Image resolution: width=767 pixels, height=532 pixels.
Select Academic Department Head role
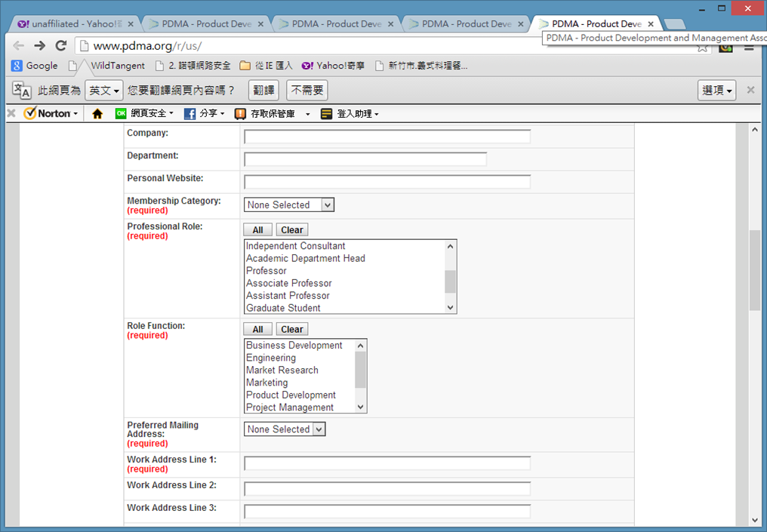click(x=305, y=258)
